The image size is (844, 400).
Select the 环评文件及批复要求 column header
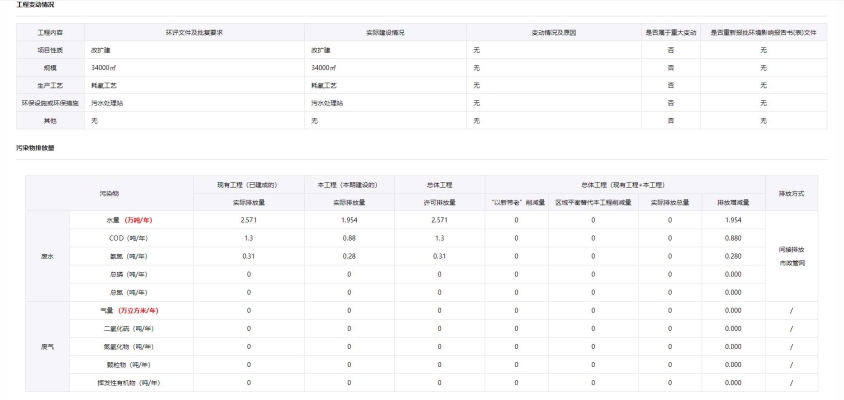coord(193,33)
